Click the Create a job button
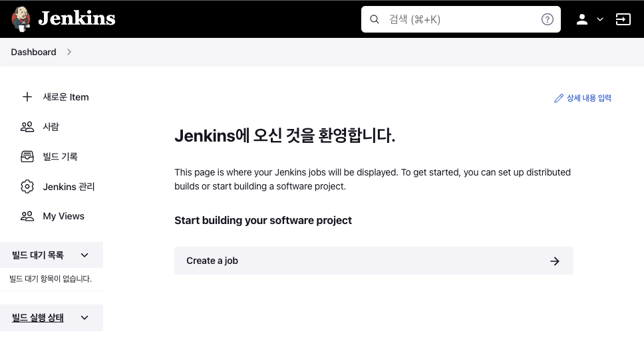644x349 pixels. point(374,261)
